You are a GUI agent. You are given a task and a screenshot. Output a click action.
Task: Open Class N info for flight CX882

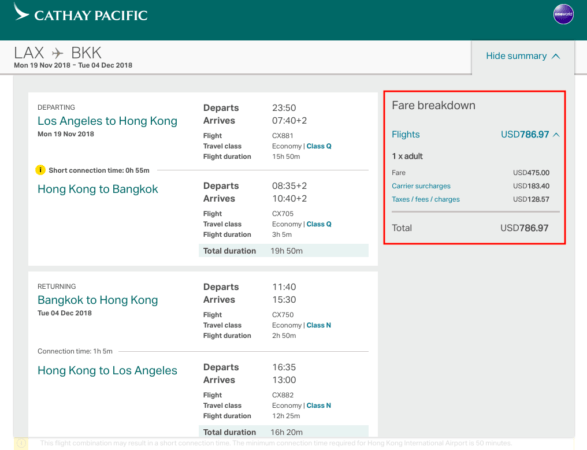coord(319,405)
